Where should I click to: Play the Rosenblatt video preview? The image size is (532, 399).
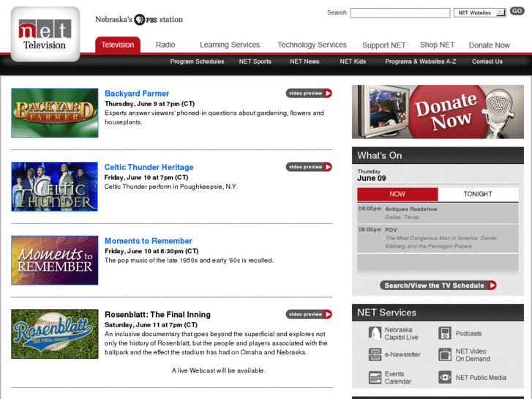pyautogui.click(x=309, y=314)
